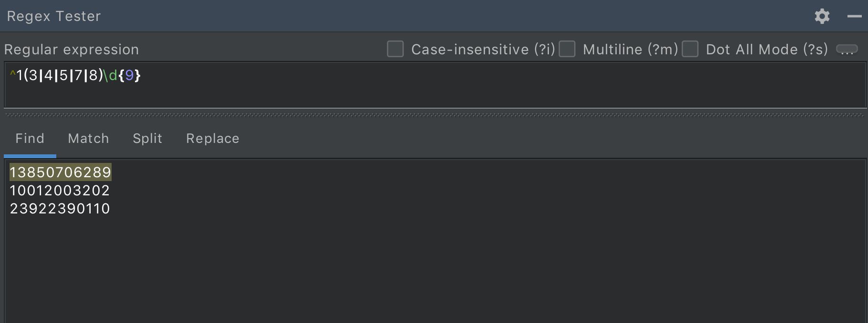
Task: Open the Regex Tester settings gear
Action: click(822, 16)
